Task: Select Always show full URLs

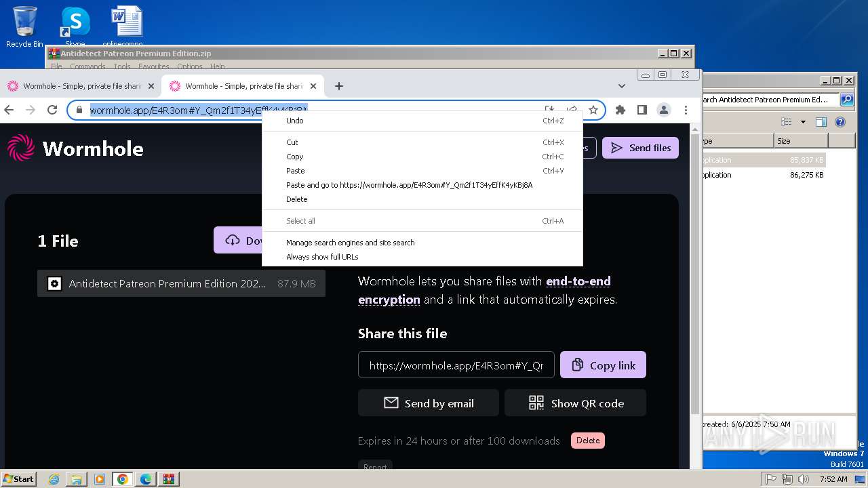Action: pyautogui.click(x=422, y=257)
